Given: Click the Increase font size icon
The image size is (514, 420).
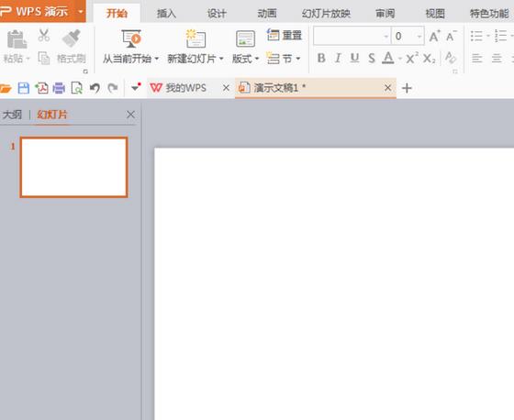Looking at the screenshot, I should (435, 36).
